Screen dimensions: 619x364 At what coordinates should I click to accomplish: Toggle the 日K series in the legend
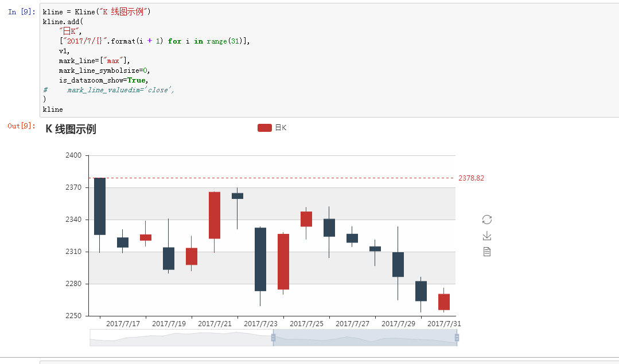pyautogui.click(x=281, y=127)
